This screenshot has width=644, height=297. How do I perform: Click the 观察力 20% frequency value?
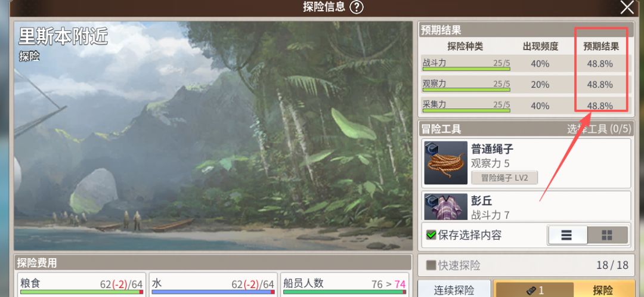[540, 85]
